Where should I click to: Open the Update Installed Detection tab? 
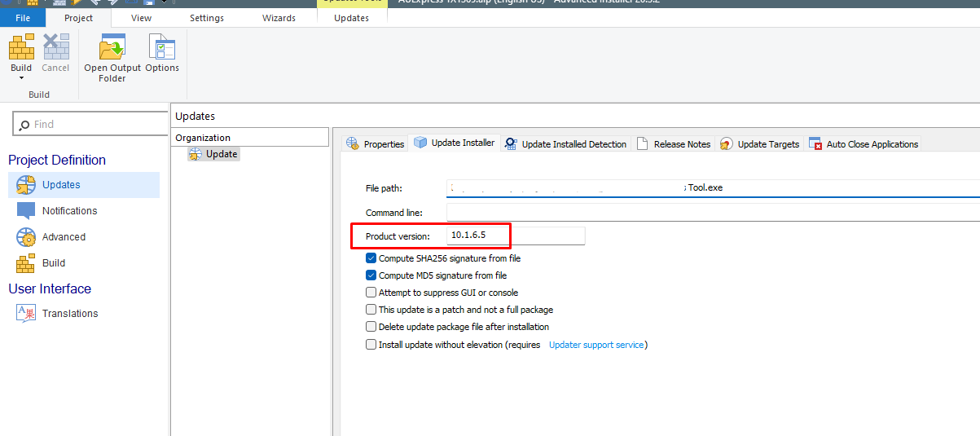(x=565, y=144)
